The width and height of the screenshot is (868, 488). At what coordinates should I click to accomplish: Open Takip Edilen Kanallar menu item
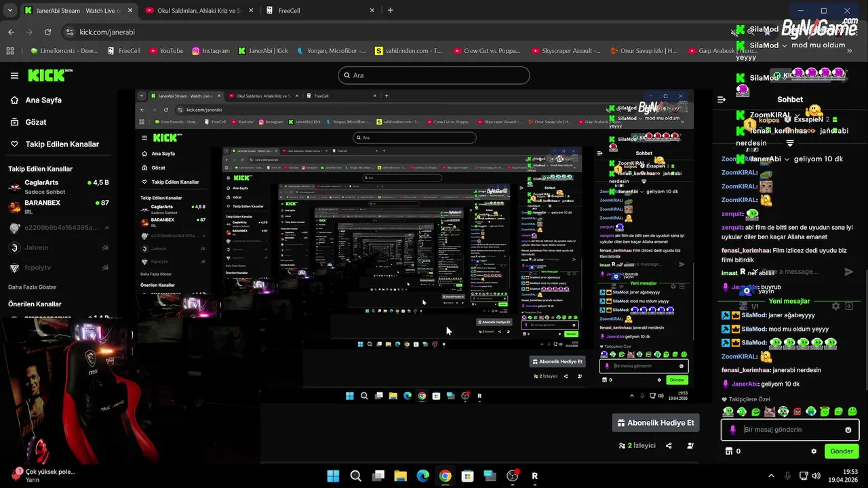62,144
